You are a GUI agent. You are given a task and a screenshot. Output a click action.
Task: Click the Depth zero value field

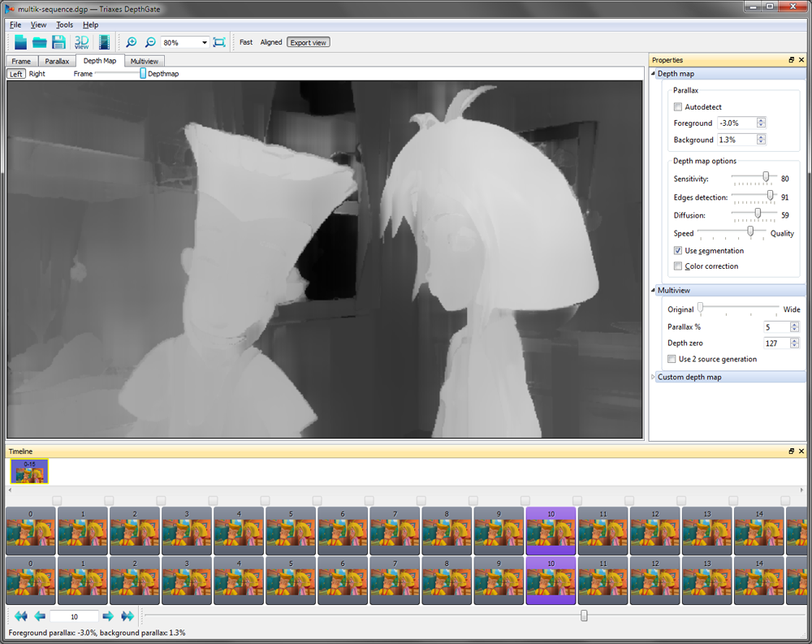click(777, 343)
